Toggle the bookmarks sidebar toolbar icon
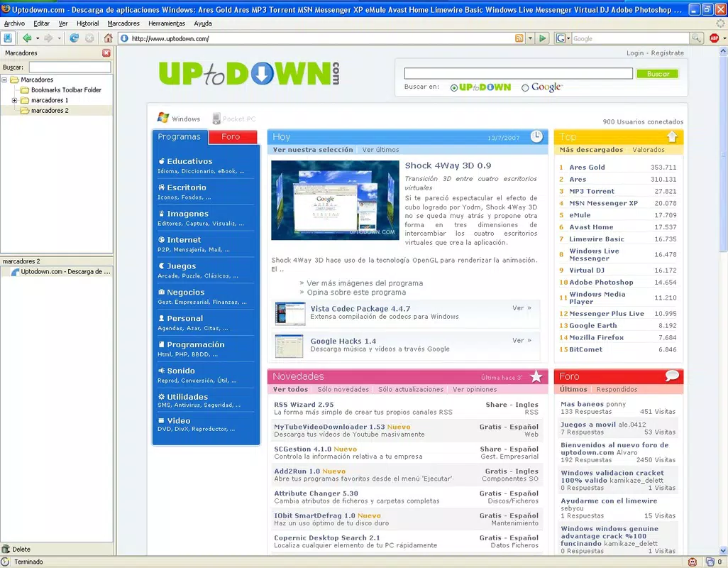 coord(8,38)
